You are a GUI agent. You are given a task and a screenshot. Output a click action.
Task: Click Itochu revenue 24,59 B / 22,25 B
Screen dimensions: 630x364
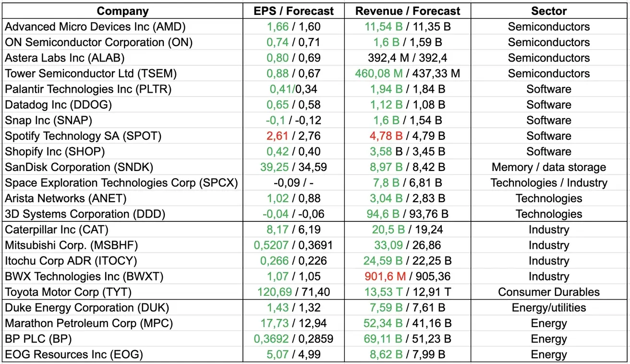(x=408, y=261)
